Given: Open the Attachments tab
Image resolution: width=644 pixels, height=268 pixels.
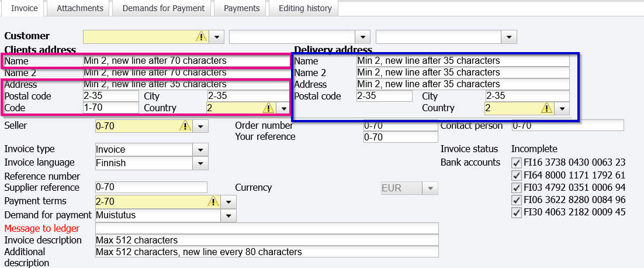Looking at the screenshot, I should (79, 8).
